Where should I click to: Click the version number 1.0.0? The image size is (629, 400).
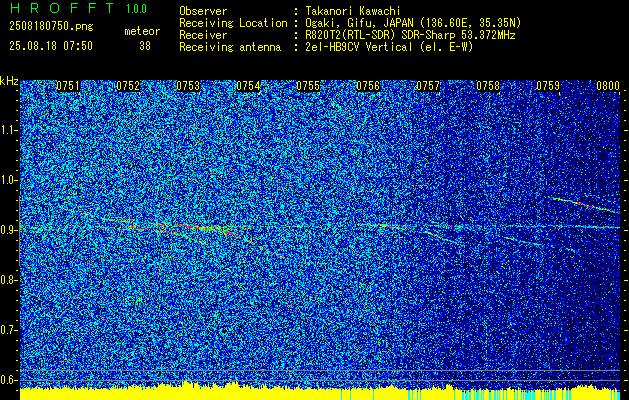click(136, 9)
